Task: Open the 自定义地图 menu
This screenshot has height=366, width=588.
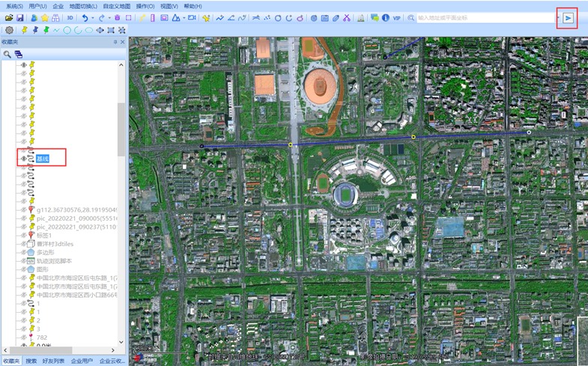Action: (117, 6)
